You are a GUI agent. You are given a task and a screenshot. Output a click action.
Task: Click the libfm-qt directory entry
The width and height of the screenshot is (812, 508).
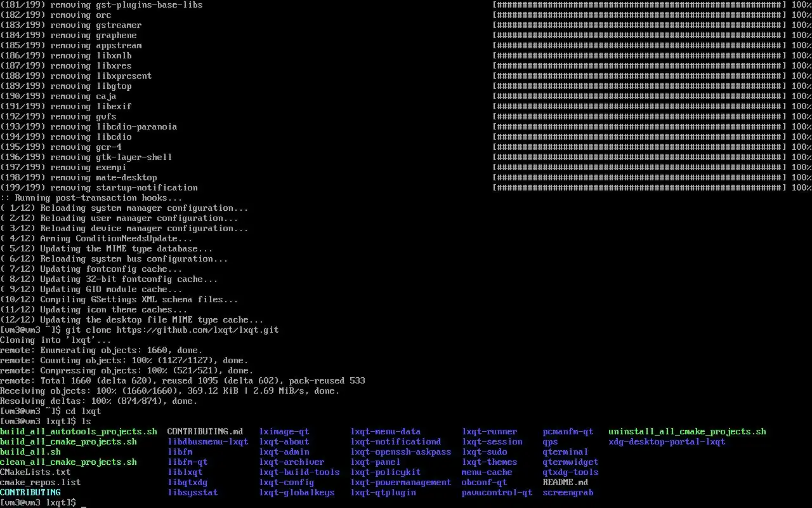click(188, 462)
